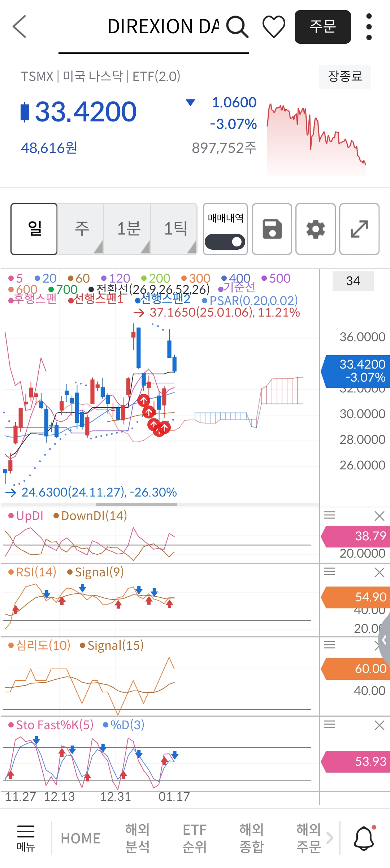Viewport: 390px width, 868px height.
Task: Open the three-dot more menu
Action: click(x=369, y=27)
